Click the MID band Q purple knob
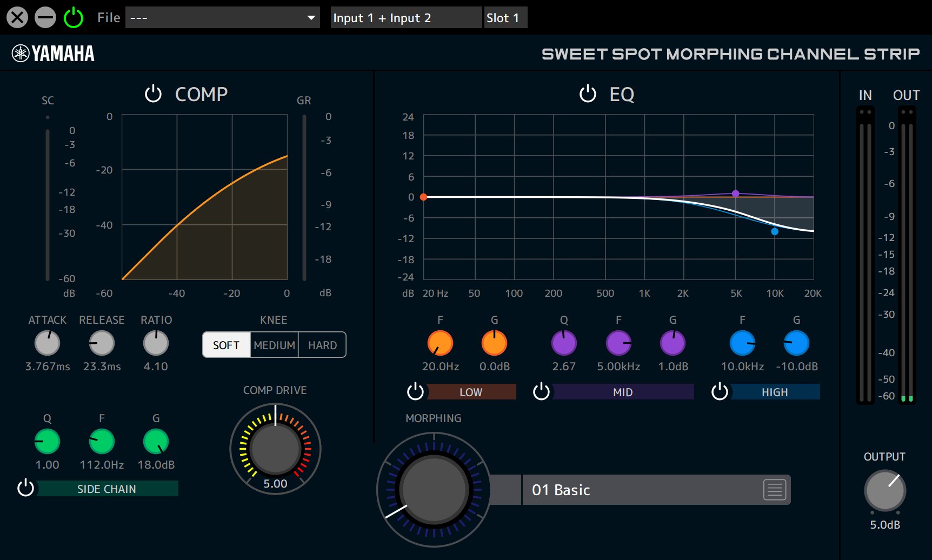The image size is (932, 560). [564, 343]
